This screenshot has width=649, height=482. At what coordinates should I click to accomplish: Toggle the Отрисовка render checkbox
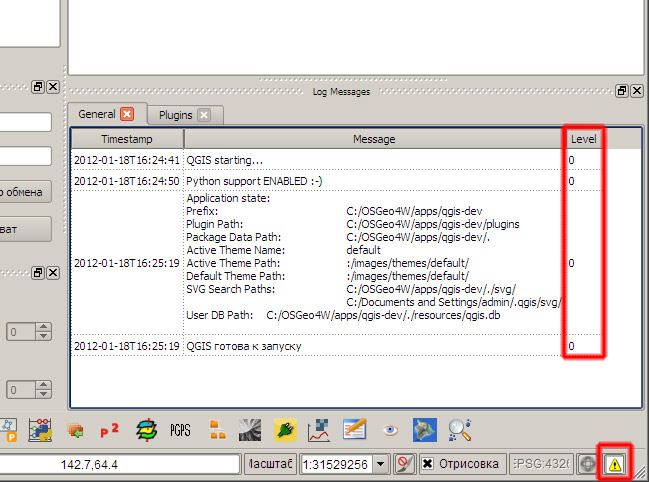point(428,464)
